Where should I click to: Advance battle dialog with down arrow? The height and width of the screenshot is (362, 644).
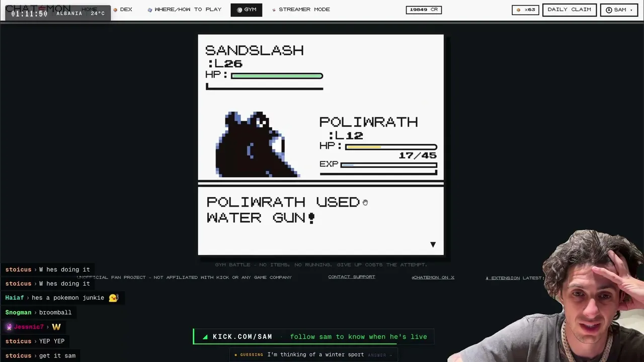pyautogui.click(x=433, y=244)
